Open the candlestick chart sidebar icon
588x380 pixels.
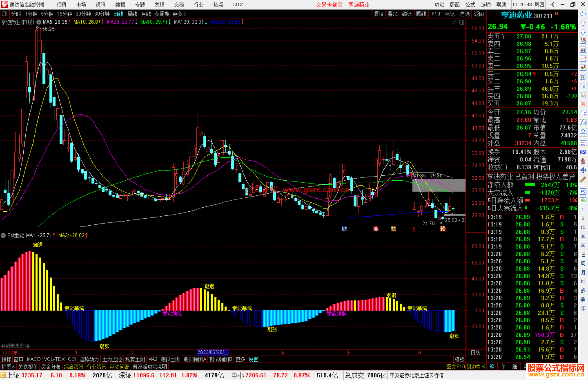(583, 68)
